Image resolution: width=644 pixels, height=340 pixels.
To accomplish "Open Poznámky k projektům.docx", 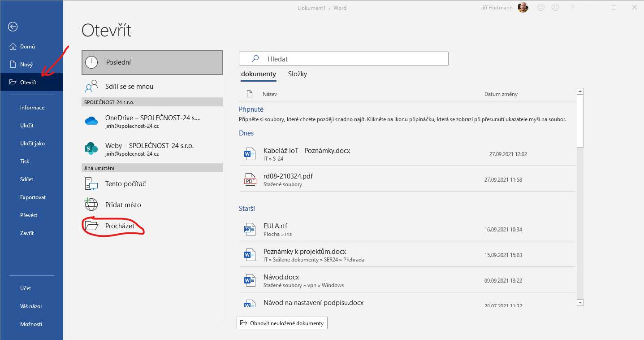I will [x=408, y=255].
